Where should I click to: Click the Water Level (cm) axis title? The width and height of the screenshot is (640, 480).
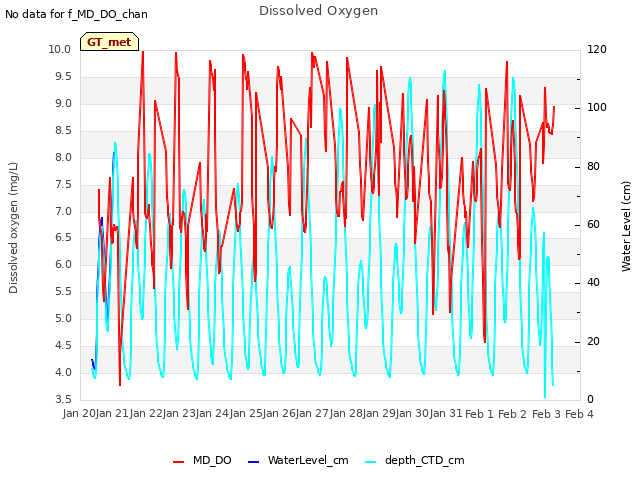626,227
